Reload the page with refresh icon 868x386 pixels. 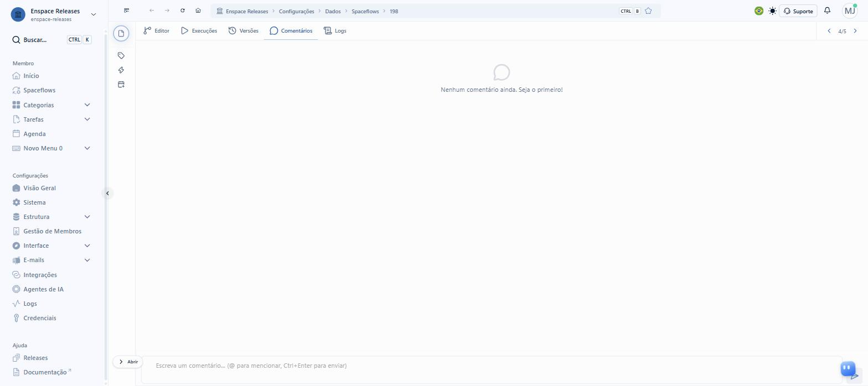(183, 11)
